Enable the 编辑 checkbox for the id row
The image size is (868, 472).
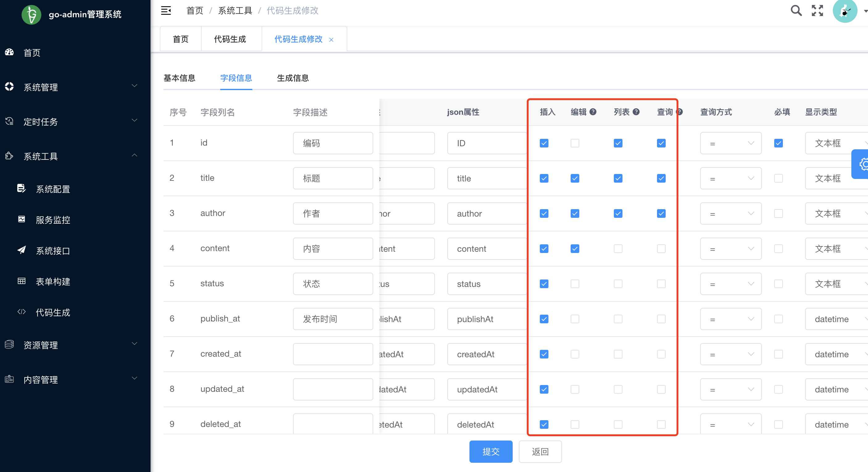[x=575, y=143]
